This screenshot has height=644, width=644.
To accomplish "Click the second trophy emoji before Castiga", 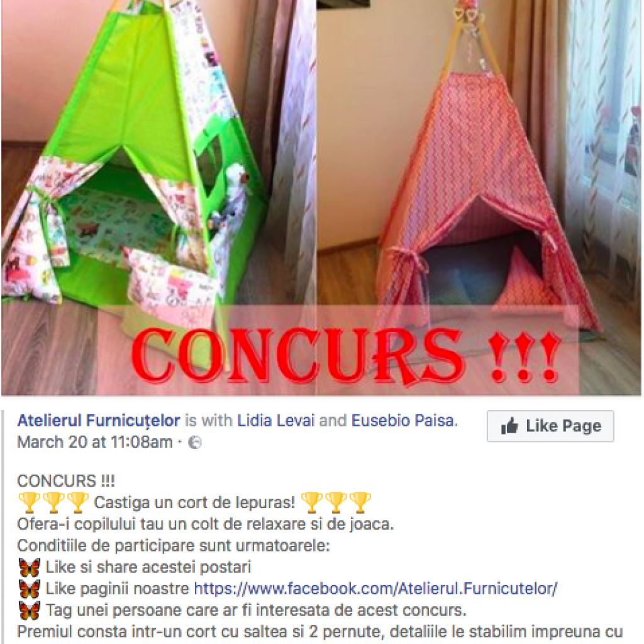I will point(53,502).
